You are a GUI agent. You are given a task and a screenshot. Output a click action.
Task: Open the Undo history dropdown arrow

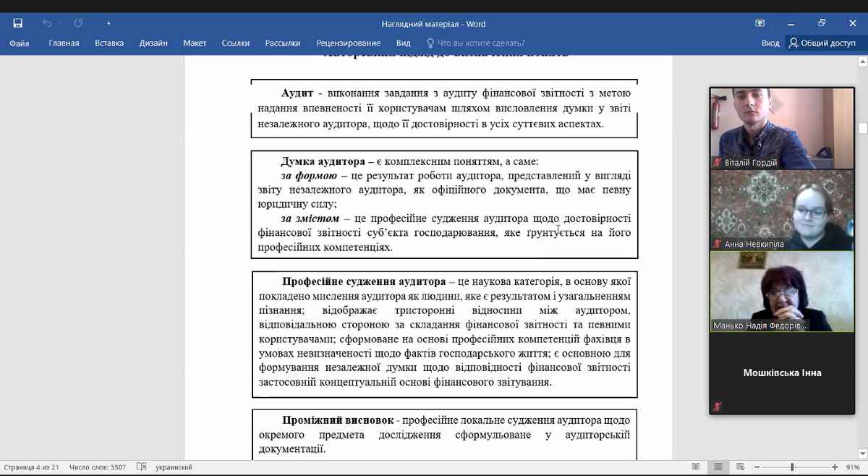click(x=59, y=23)
